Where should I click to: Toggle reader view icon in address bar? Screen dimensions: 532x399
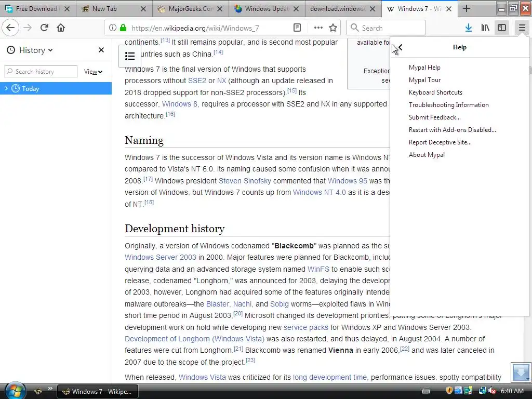[297, 28]
